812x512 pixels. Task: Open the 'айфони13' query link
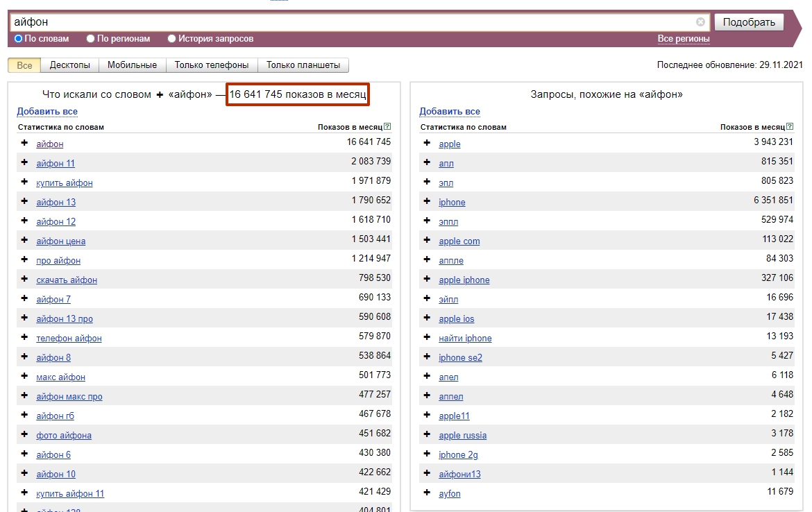[460, 475]
